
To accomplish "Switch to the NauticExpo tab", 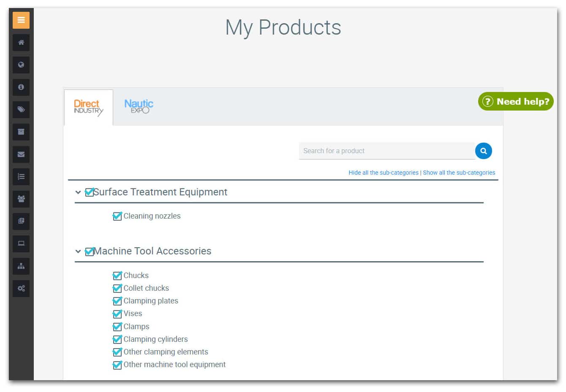I will point(139,106).
